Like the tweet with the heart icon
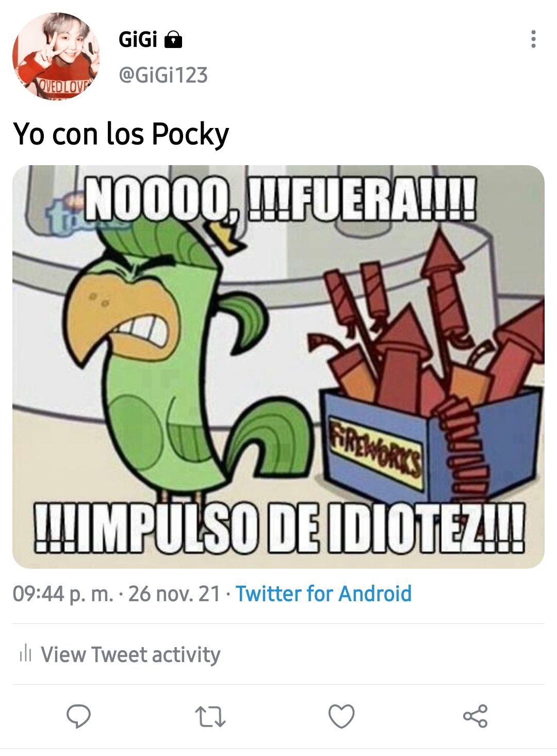 pos(341,716)
